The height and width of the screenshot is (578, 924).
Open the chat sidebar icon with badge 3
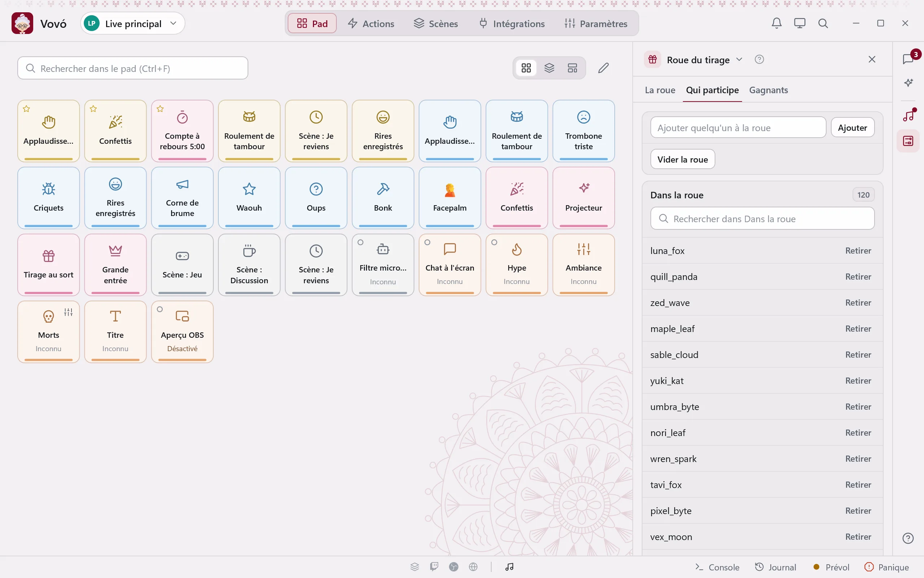click(908, 59)
